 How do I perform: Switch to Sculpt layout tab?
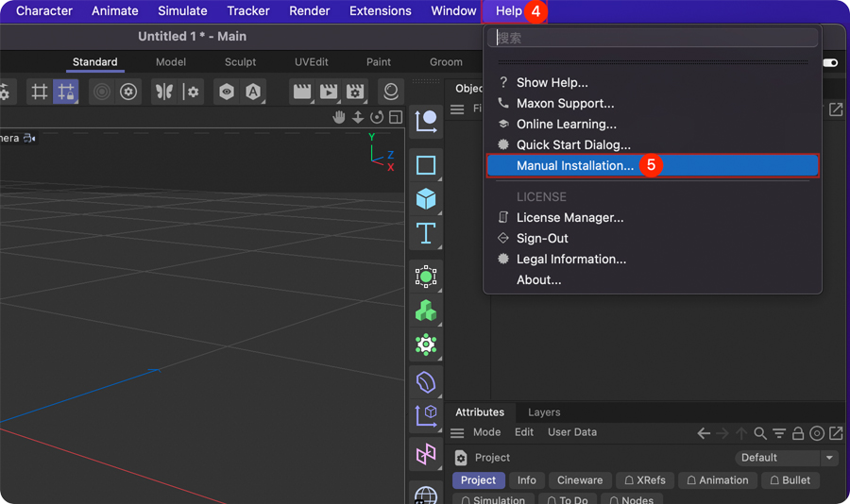tap(240, 61)
